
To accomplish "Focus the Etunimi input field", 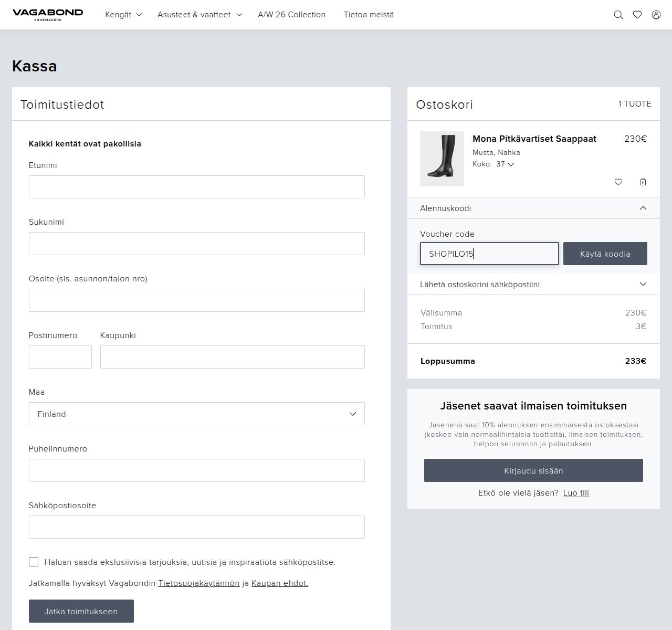I will click(197, 187).
